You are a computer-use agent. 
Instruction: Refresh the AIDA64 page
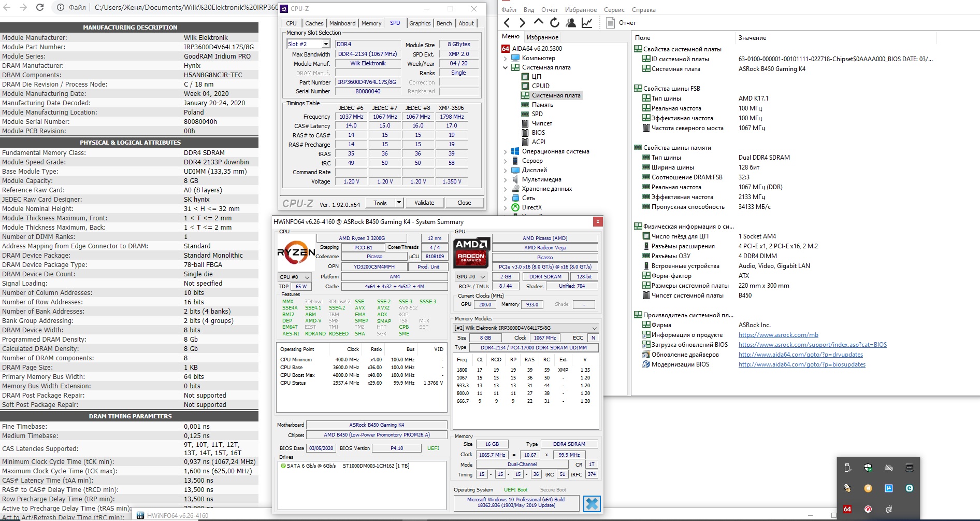[x=554, y=23]
